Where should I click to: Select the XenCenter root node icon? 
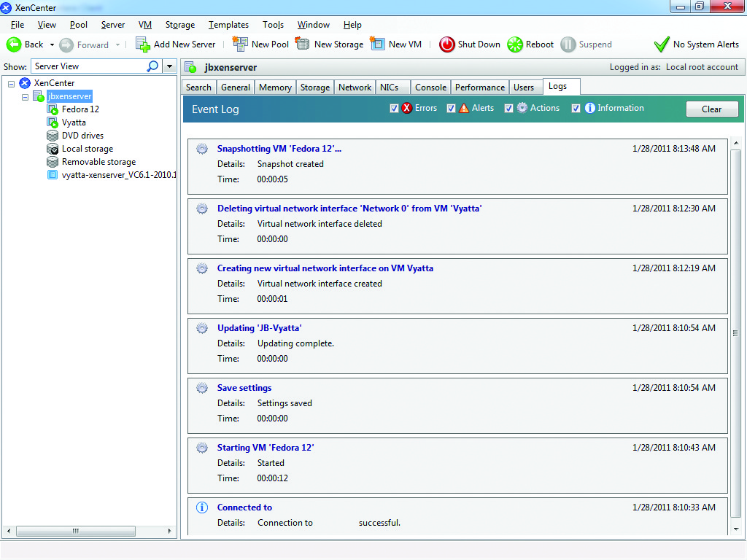pos(25,83)
